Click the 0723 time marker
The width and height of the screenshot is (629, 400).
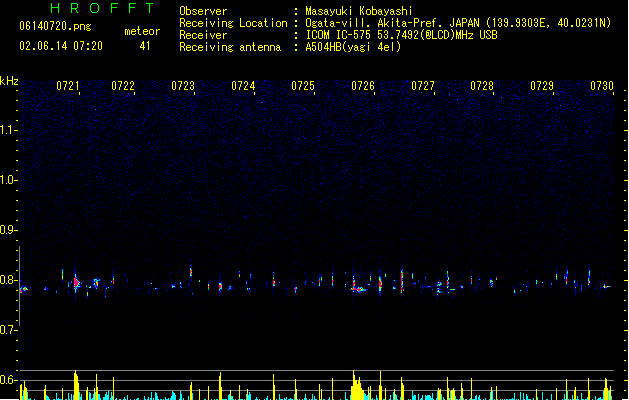pyautogui.click(x=183, y=86)
